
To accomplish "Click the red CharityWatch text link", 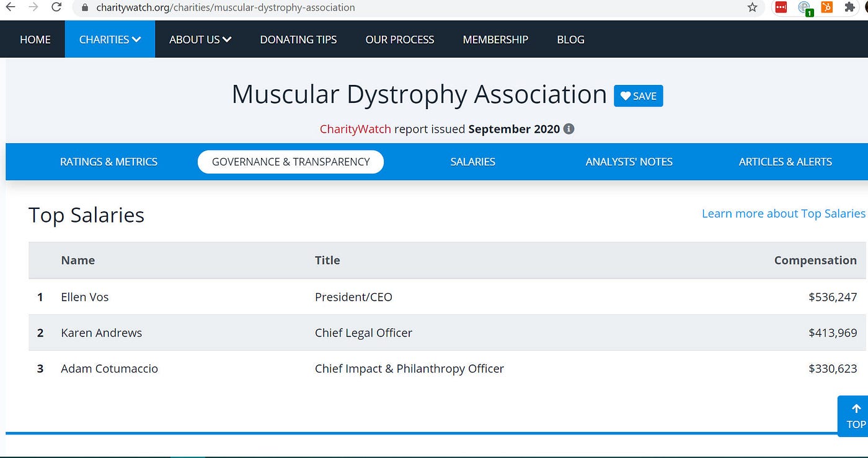I will (355, 129).
